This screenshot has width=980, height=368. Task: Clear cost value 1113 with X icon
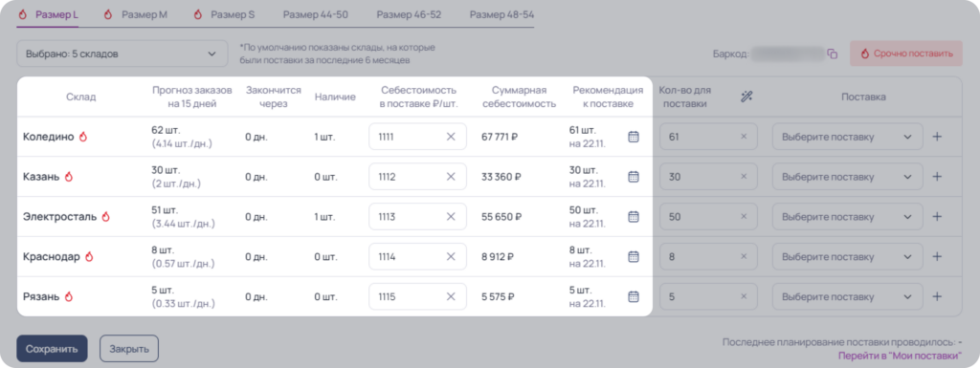(x=451, y=216)
